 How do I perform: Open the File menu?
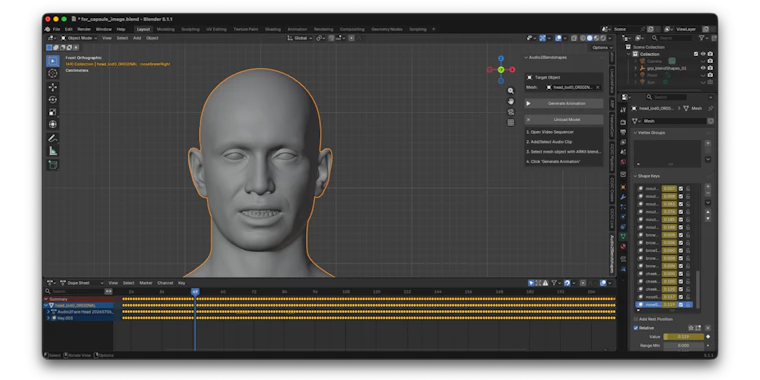(57, 29)
